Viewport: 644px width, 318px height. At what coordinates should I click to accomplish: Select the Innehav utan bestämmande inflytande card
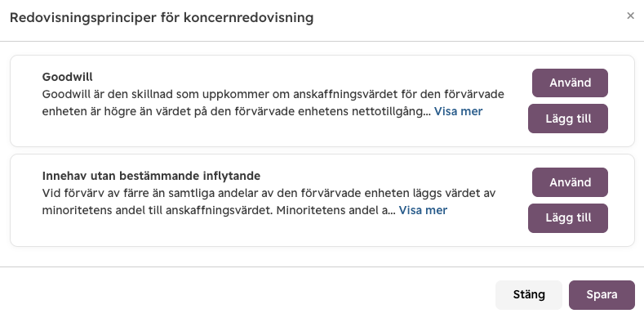click(322, 200)
